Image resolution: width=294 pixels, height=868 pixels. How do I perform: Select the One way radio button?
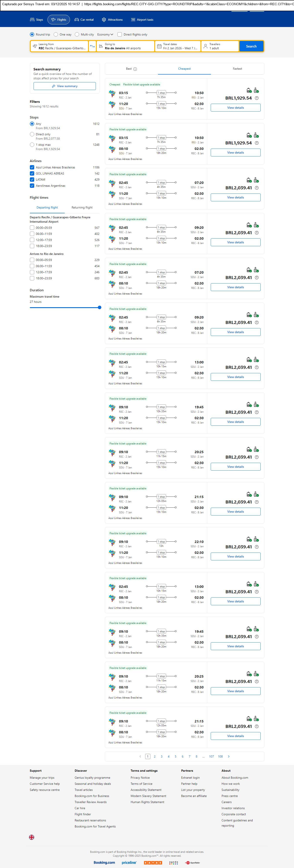[56, 34]
